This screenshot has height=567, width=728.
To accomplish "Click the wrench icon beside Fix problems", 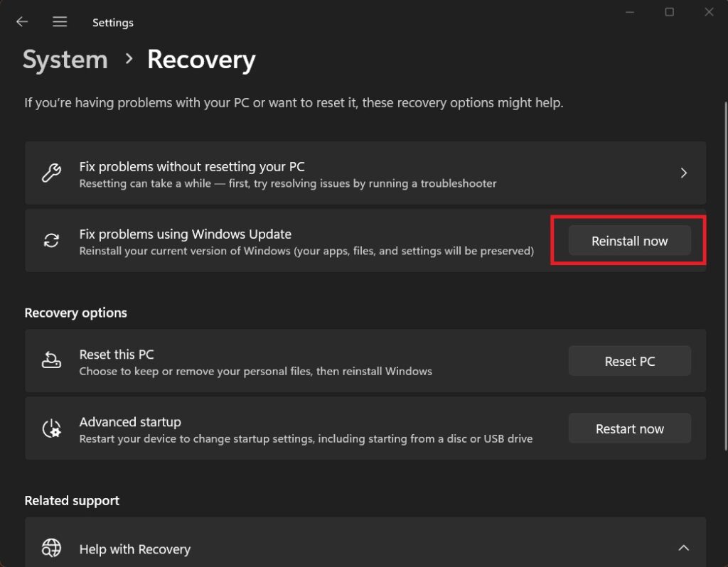I will tap(51, 173).
